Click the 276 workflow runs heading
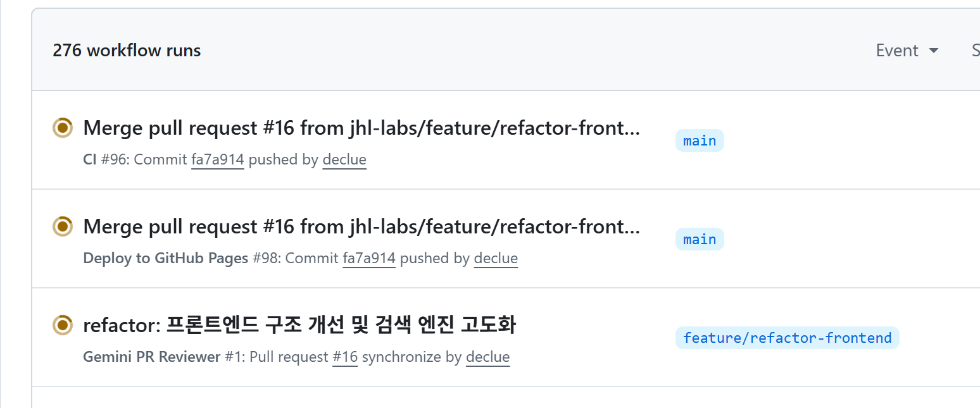The height and width of the screenshot is (408, 980). click(x=127, y=51)
